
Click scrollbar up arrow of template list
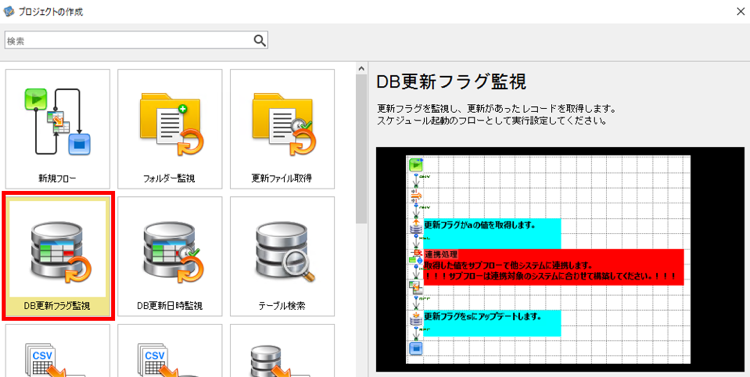point(362,68)
